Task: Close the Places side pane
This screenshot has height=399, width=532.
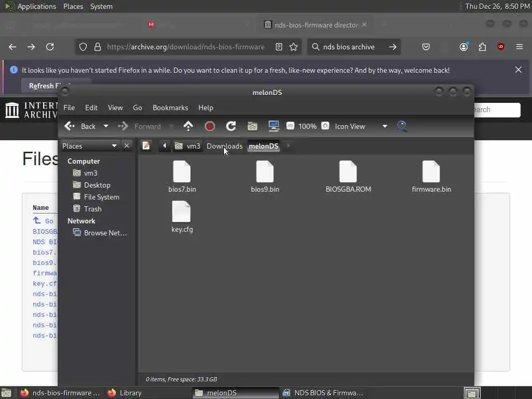Action: [x=127, y=146]
